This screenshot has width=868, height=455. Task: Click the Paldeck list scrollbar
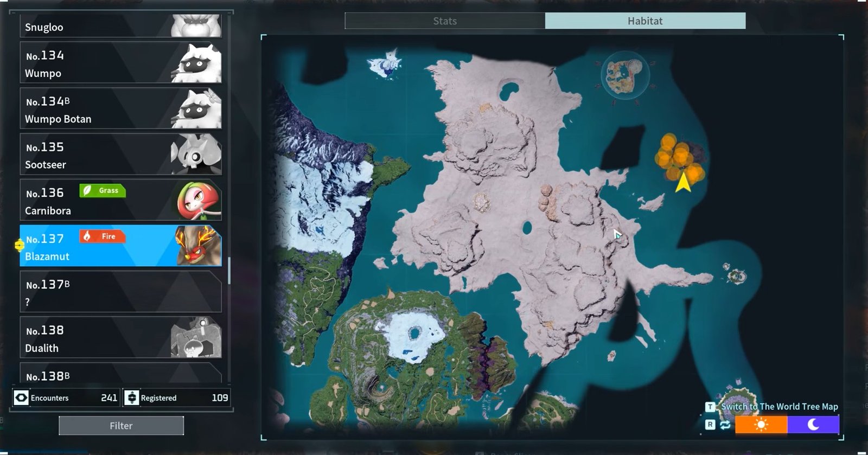pyautogui.click(x=229, y=270)
